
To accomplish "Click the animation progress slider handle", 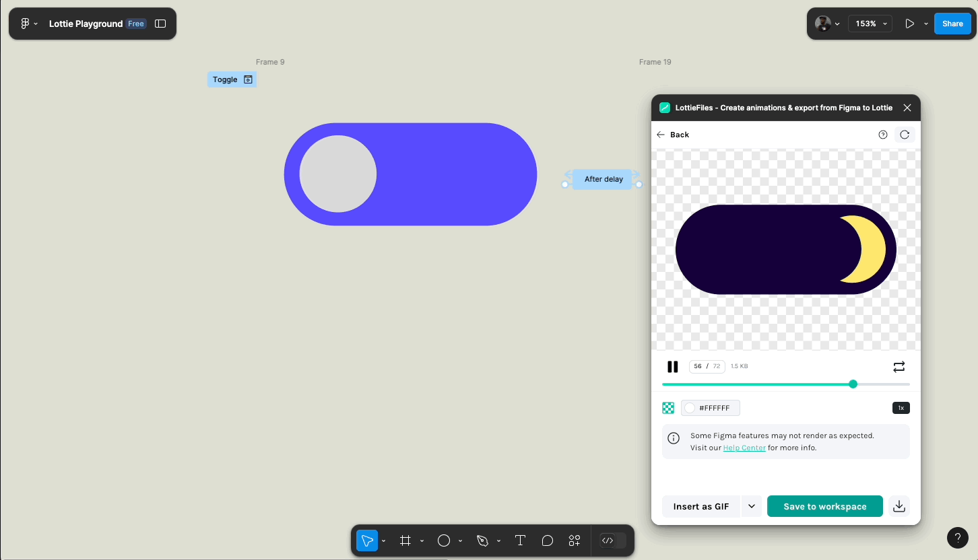I will 853,384.
